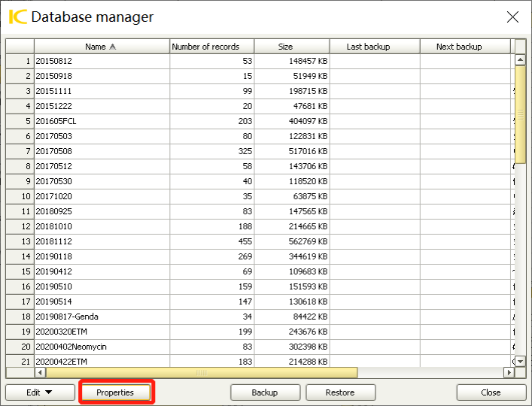The image size is (532, 406).
Task: Select database 20190817-Genda
Action: click(102, 317)
